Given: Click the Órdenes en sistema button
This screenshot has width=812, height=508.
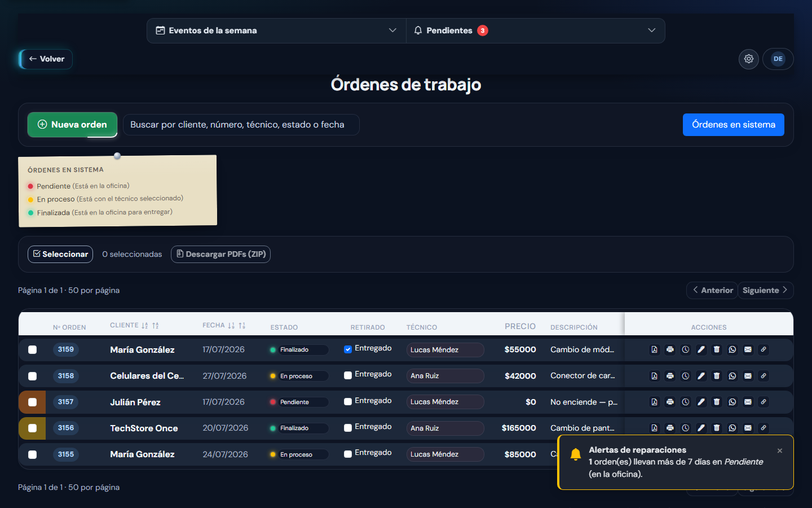Looking at the screenshot, I should coord(733,125).
